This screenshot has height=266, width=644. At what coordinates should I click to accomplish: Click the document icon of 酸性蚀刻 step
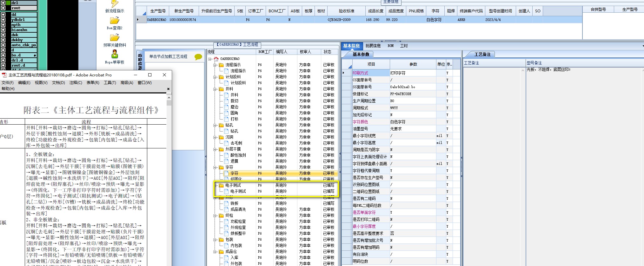226,155
